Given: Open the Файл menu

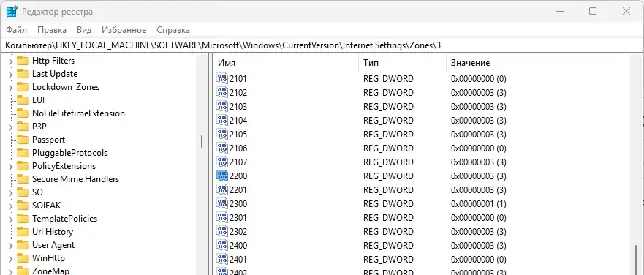Looking at the screenshot, I should (16, 30).
